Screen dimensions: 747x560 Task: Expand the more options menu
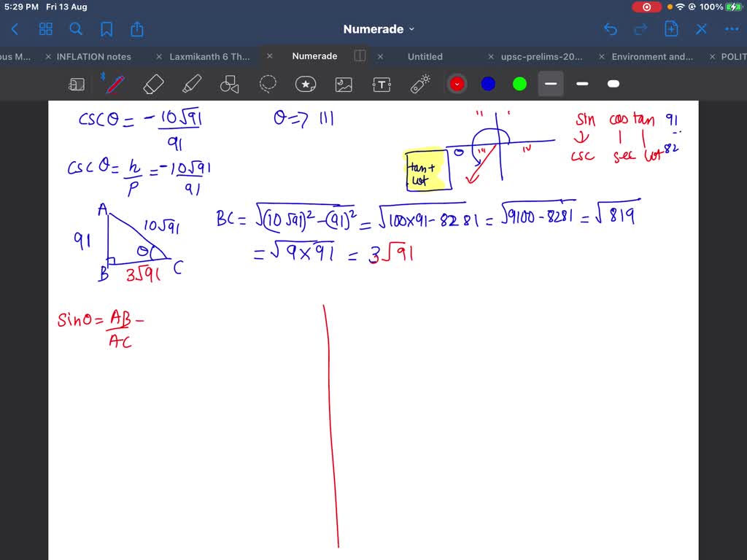(732, 29)
